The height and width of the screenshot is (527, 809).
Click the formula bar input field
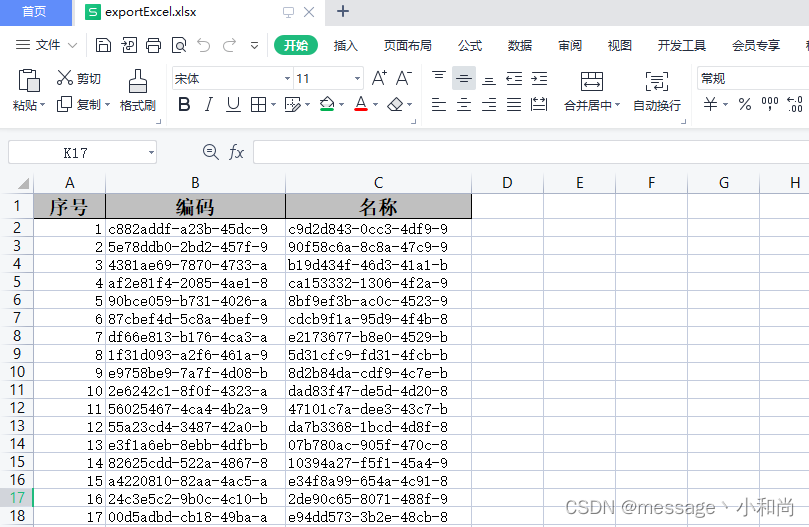(x=531, y=152)
